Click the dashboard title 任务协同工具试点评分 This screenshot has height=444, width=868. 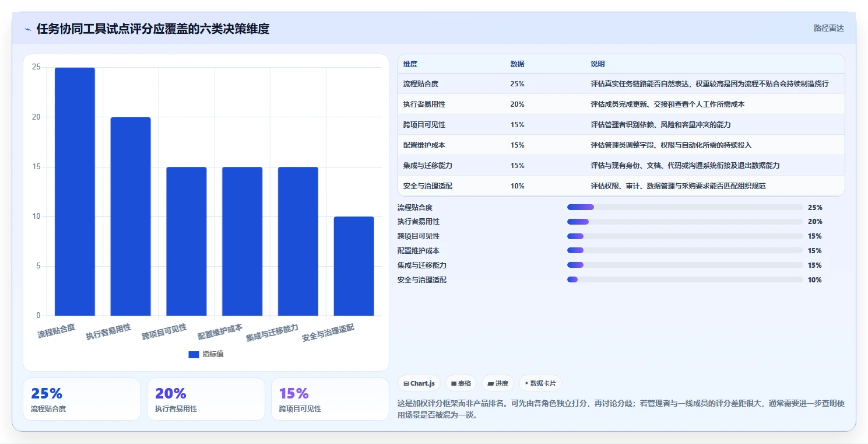(153, 29)
